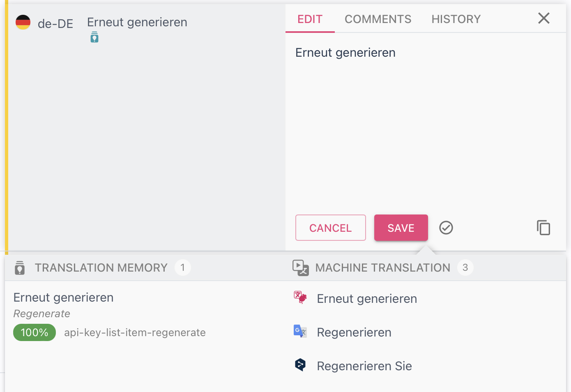Select the Google Translate suggestion "Regenerieren"
This screenshot has height=392, width=571.
pyautogui.click(x=354, y=332)
